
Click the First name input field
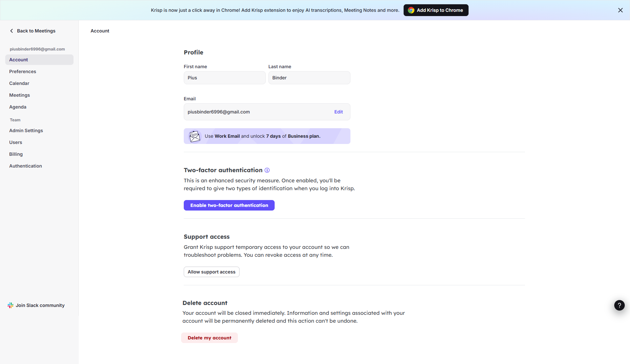(x=224, y=78)
